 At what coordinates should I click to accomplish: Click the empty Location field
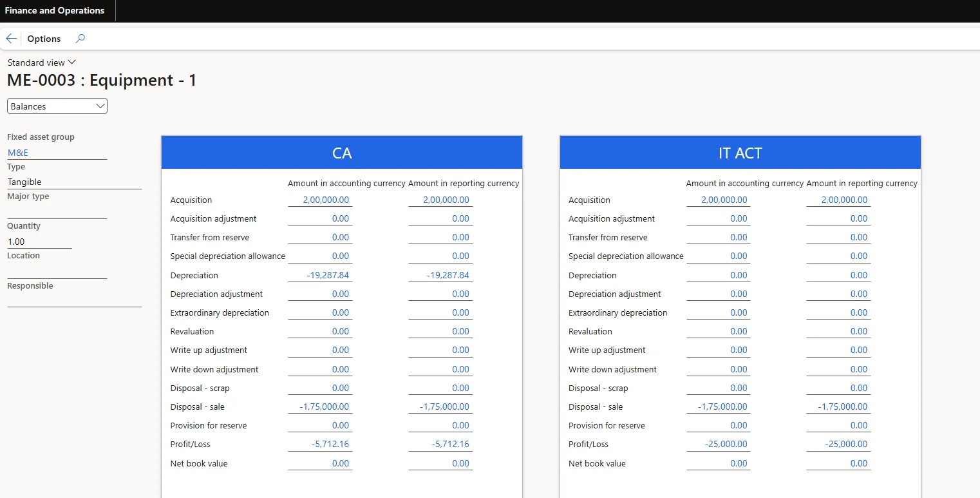coord(57,271)
